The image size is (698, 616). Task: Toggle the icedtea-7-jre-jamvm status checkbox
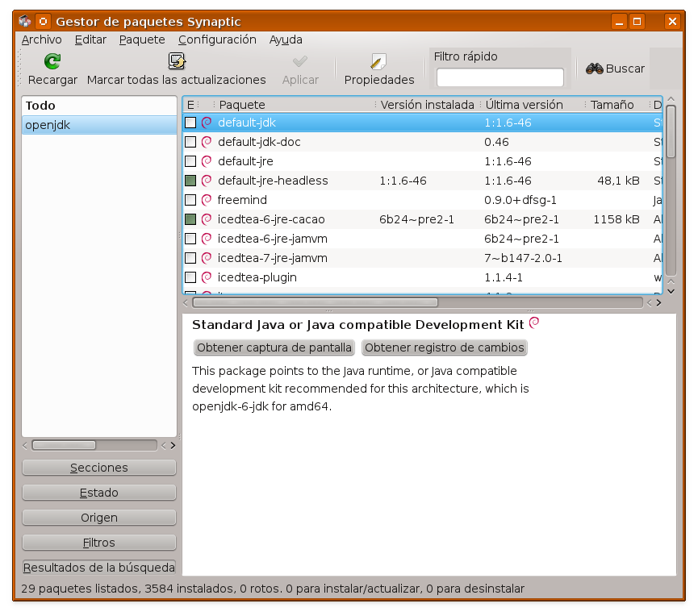tap(190, 258)
